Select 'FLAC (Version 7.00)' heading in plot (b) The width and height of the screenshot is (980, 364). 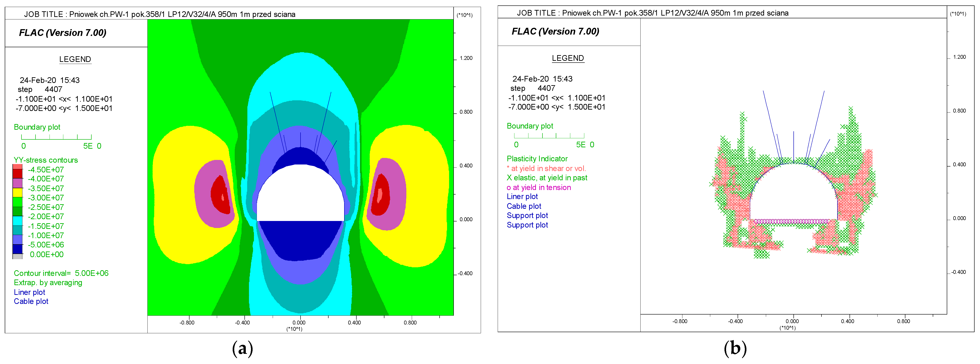(x=555, y=32)
